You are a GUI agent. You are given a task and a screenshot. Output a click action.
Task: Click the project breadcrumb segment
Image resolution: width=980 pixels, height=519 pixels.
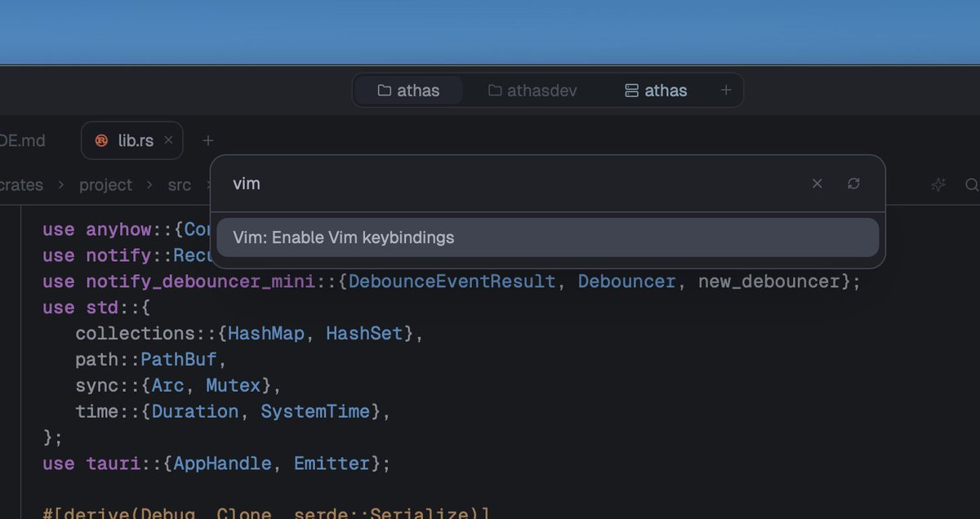click(105, 185)
